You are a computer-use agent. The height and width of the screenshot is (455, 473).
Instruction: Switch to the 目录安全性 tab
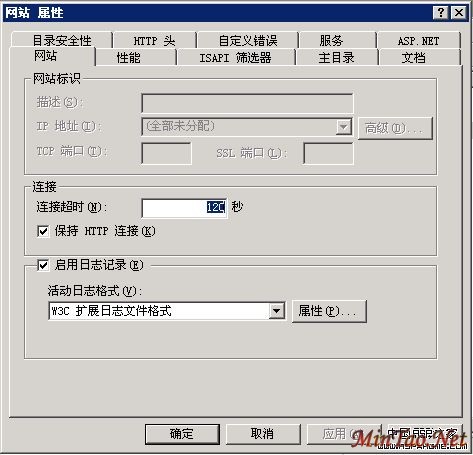pos(62,40)
